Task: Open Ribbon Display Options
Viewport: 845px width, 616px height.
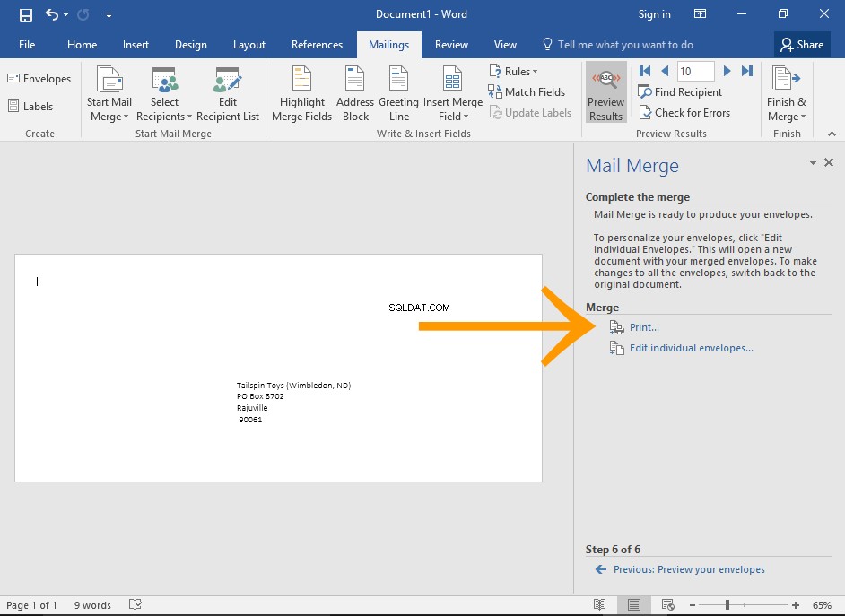Action: [700, 14]
